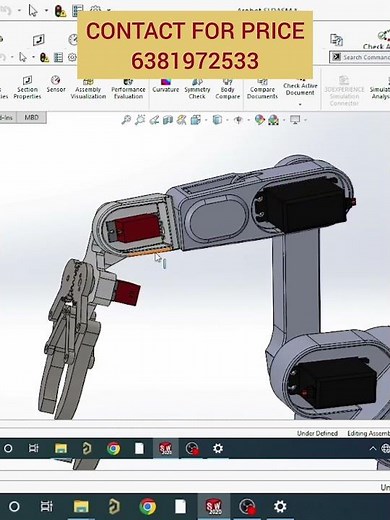The height and width of the screenshot is (520, 390).
Task: Go to Previous View
Action: [154, 120]
